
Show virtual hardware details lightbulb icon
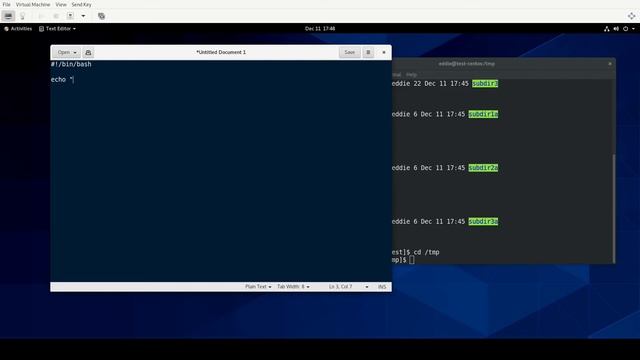[x=22, y=16]
